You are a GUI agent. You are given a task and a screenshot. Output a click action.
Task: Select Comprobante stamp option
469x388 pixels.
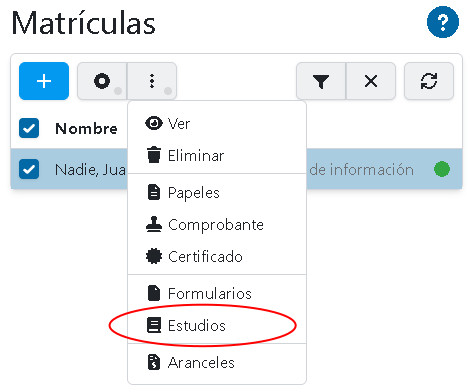pyautogui.click(x=217, y=225)
